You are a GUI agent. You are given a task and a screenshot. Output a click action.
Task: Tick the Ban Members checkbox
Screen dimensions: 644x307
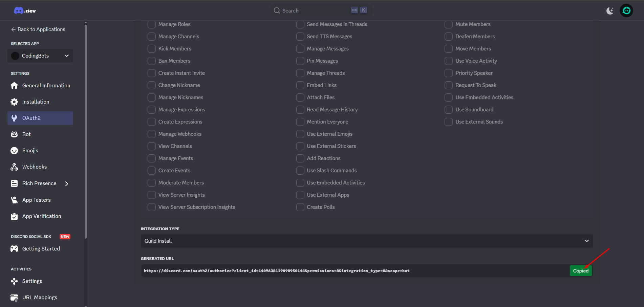pyautogui.click(x=152, y=61)
